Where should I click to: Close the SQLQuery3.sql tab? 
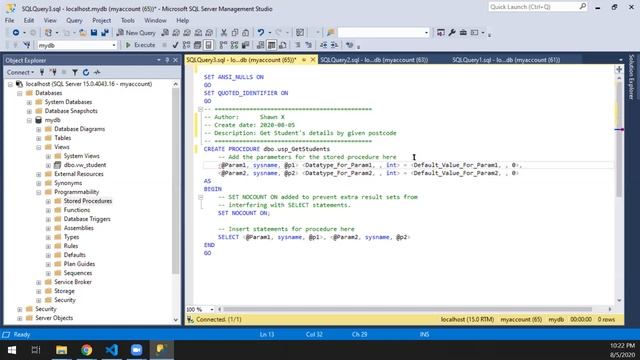pyautogui.click(x=313, y=60)
